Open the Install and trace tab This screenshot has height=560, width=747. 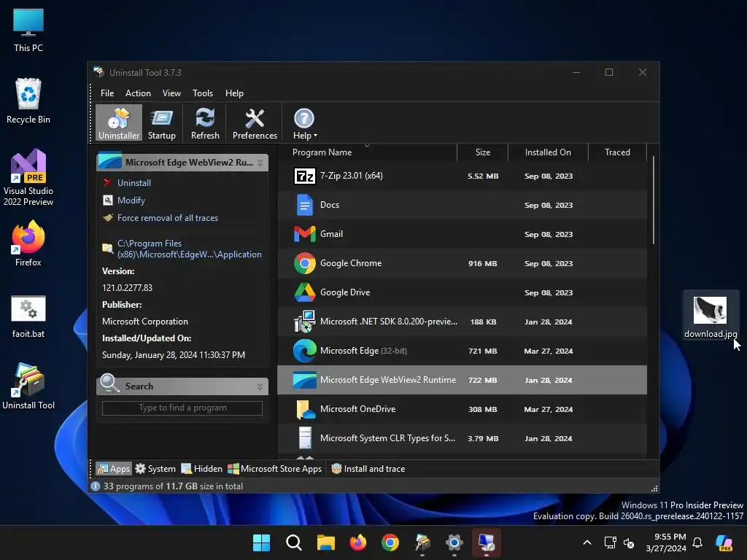(x=368, y=469)
